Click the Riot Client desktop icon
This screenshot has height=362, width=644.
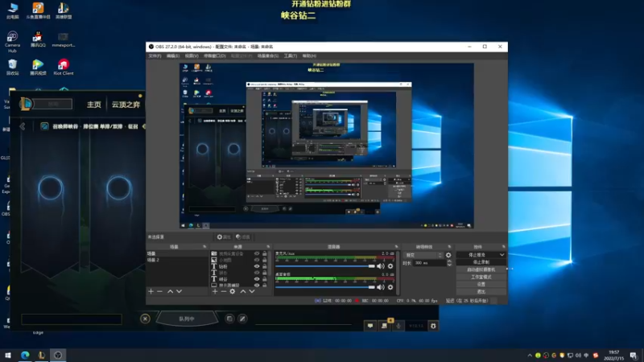tap(64, 68)
